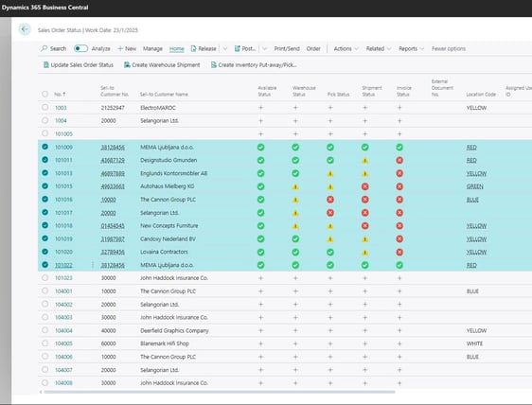Open sales order 101005 link
This screenshot has width=532, height=405.
point(63,134)
